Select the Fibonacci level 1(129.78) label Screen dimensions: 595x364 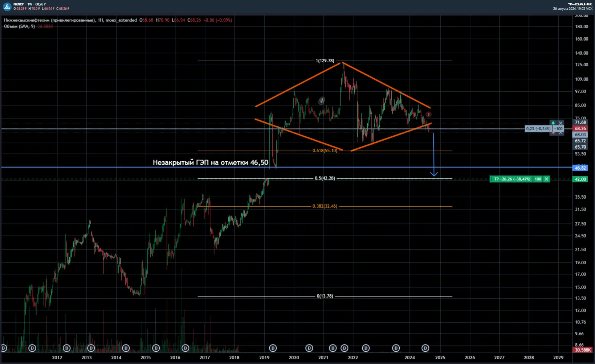[325, 61]
